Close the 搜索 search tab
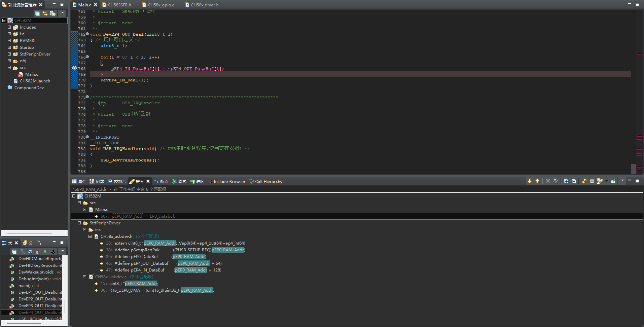 coord(148,181)
